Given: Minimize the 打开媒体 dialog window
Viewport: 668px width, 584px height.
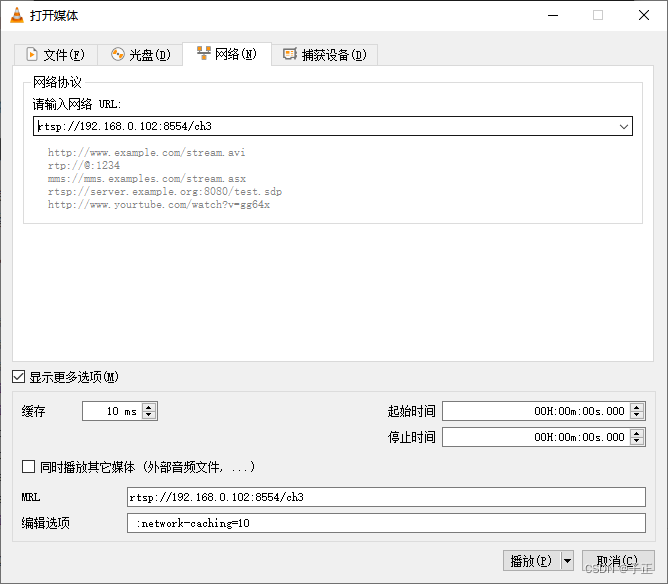Looking at the screenshot, I should [553, 15].
